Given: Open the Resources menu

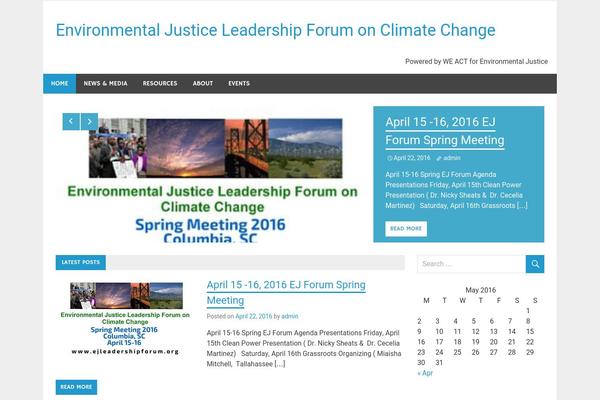Looking at the screenshot, I should (160, 83).
